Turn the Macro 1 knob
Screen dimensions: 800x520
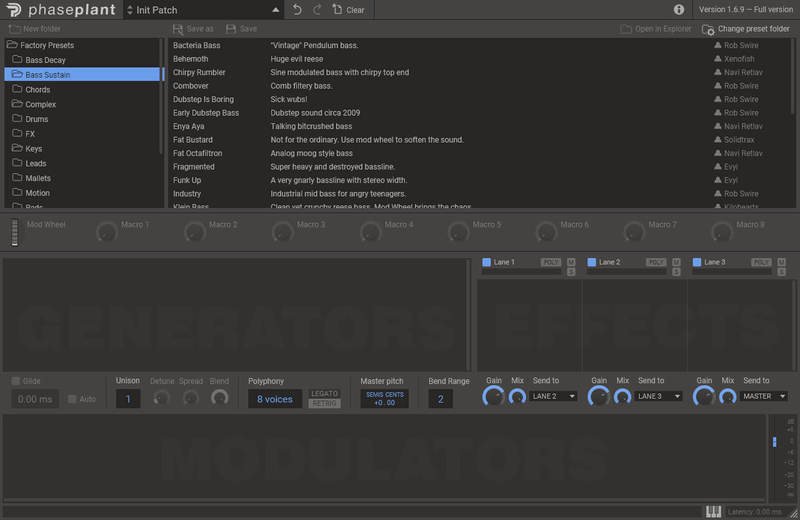(106, 232)
